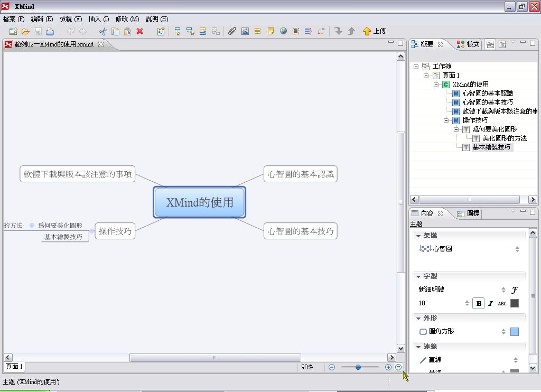
Task: Click the paperclip attachment icon
Action: (x=232, y=31)
